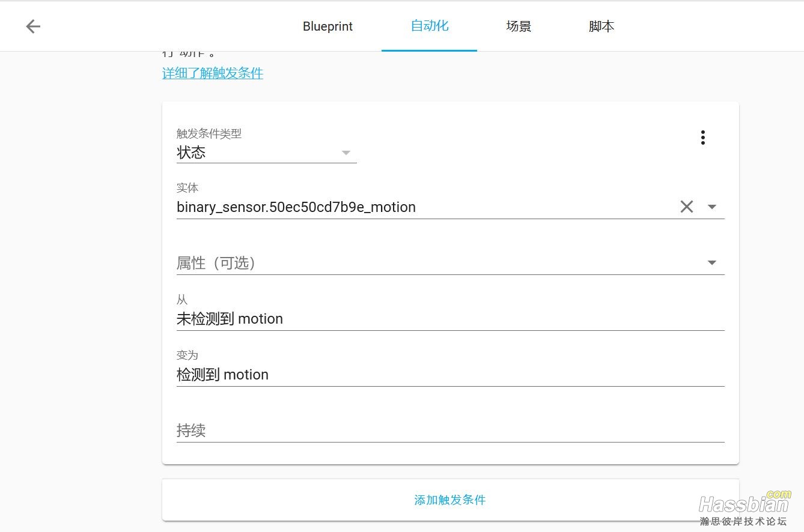The width and height of the screenshot is (804, 532).
Task: Open the trigger's three-dot overflow menu
Action: click(x=702, y=138)
